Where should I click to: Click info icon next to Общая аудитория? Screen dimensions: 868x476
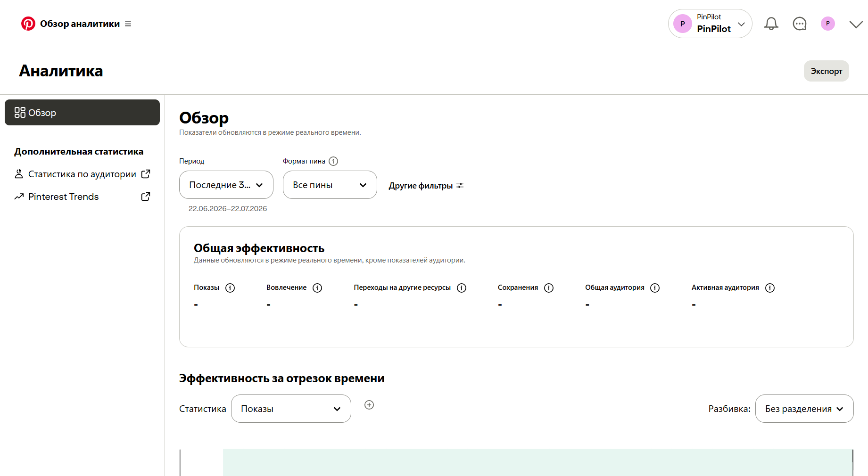(x=655, y=288)
